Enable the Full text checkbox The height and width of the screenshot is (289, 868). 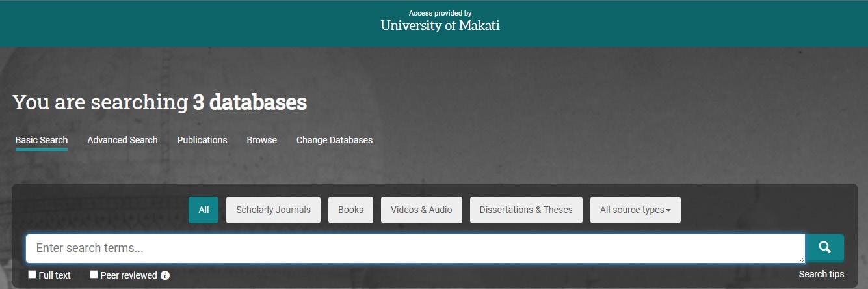[33, 275]
